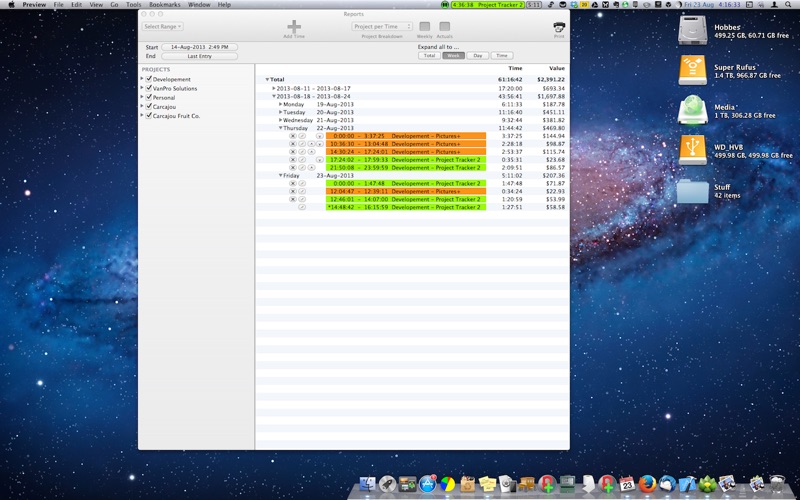Expand the Developement project in sidebar
Viewport: 800px width, 500px height.
(x=142, y=79)
